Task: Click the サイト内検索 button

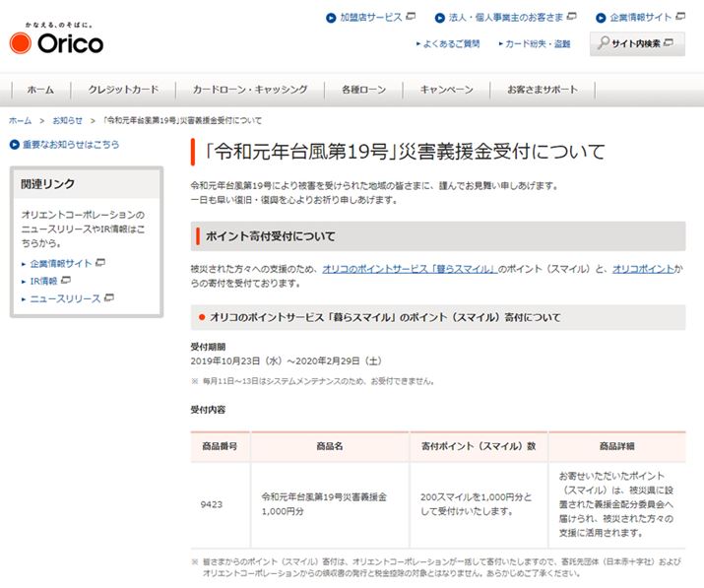Action: [x=637, y=43]
